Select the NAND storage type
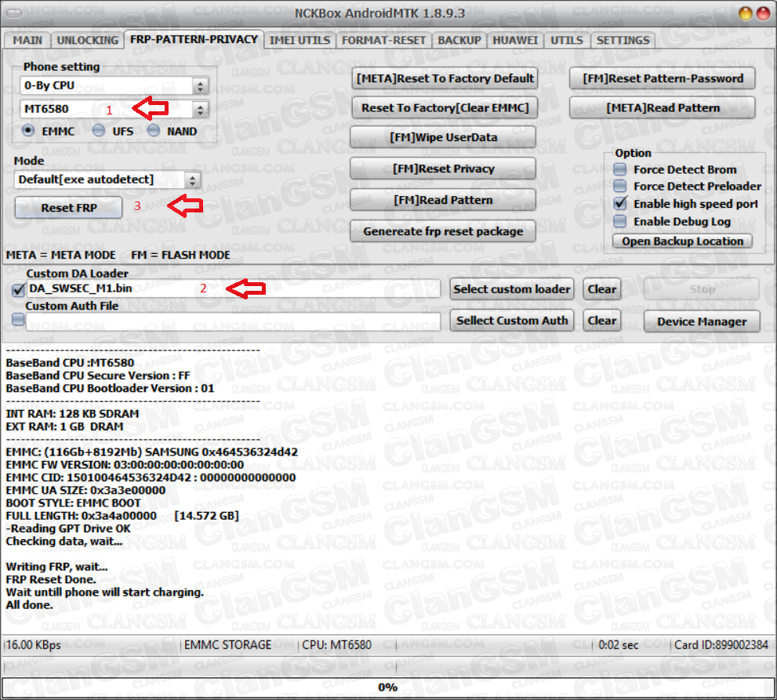The width and height of the screenshot is (777, 700). point(153,131)
